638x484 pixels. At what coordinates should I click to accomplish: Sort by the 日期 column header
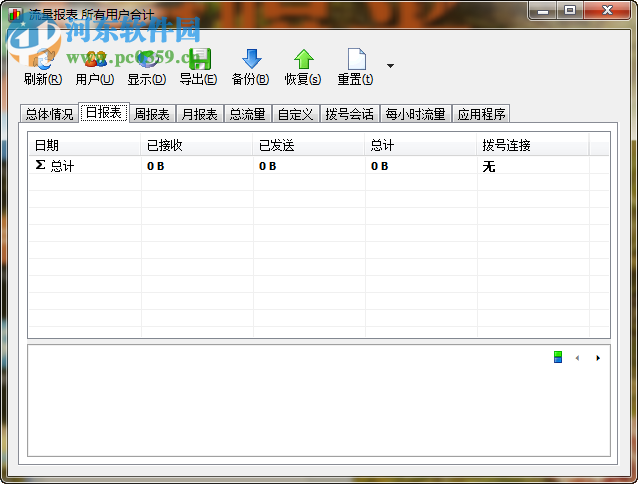coord(85,145)
